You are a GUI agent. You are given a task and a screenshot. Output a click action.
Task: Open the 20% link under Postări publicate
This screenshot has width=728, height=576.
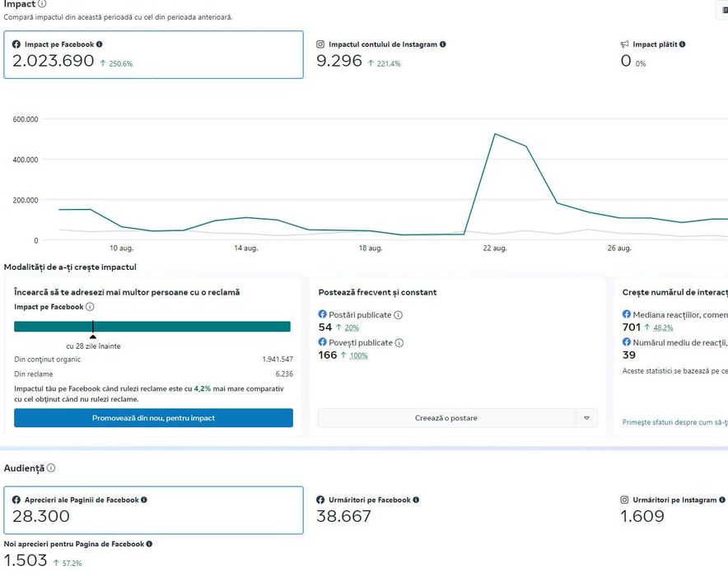pyautogui.click(x=352, y=327)
